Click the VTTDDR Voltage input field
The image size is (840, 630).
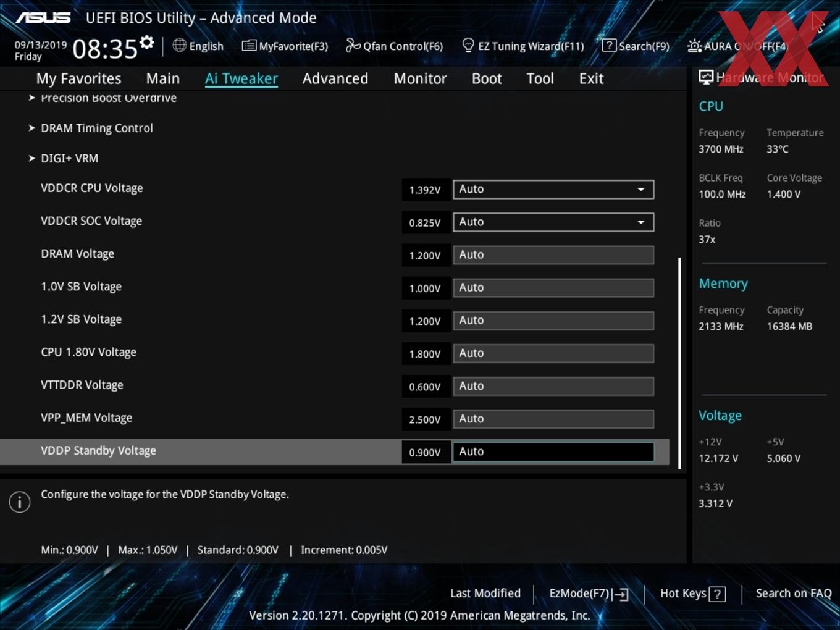(x=553, y=385)
